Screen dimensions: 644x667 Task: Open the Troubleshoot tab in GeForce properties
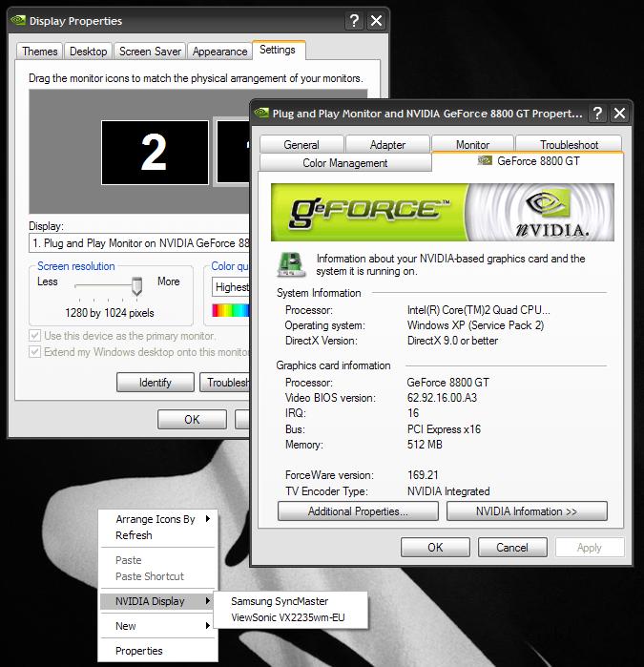[x=569, y=145]
